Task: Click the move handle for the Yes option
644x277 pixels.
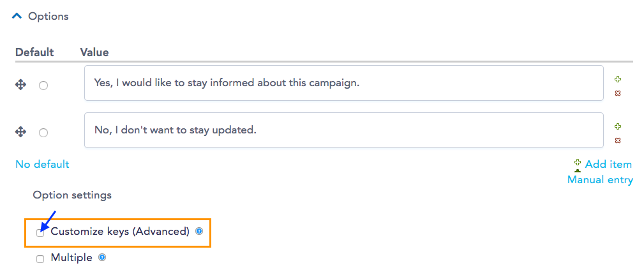Action: tap(20, 86)
